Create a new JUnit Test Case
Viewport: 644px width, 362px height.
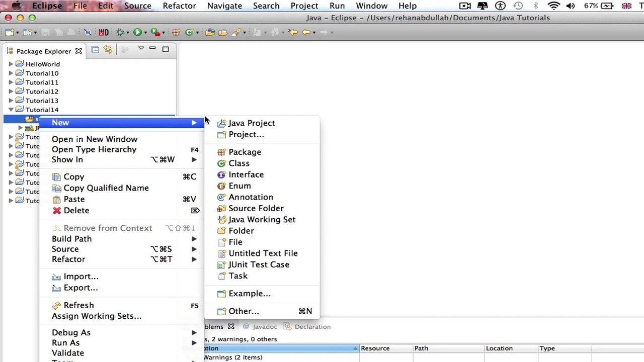click(262, 264)
